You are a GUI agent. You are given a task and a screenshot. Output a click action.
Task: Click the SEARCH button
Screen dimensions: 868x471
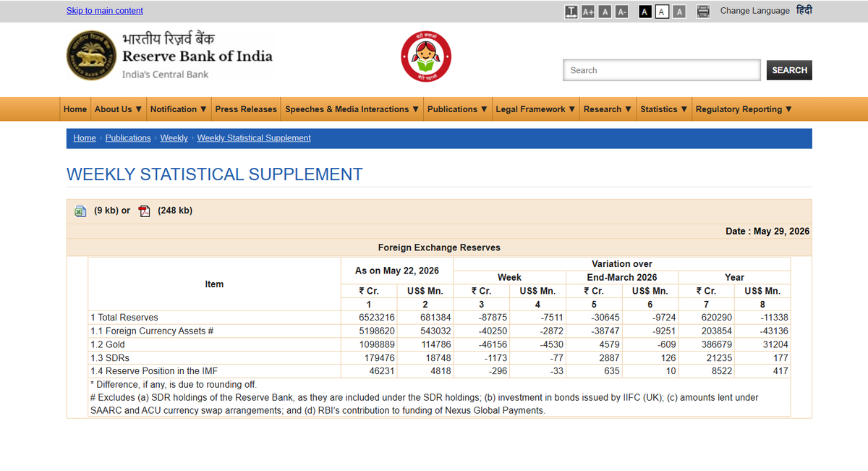[789, 70]
